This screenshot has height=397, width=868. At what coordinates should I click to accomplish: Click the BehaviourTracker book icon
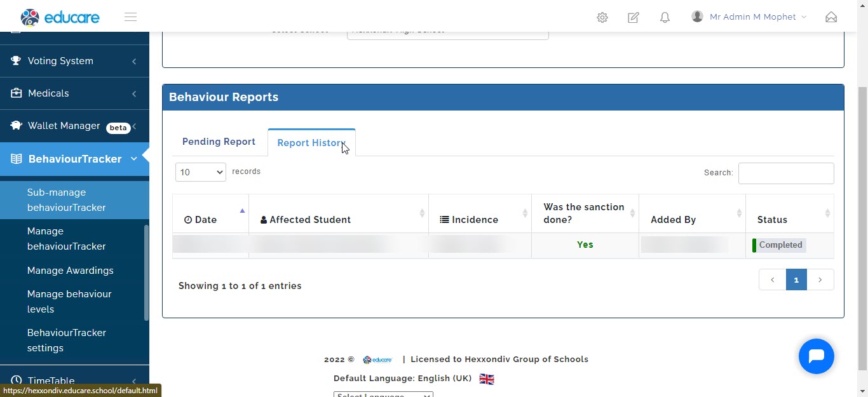click(17, 159)
